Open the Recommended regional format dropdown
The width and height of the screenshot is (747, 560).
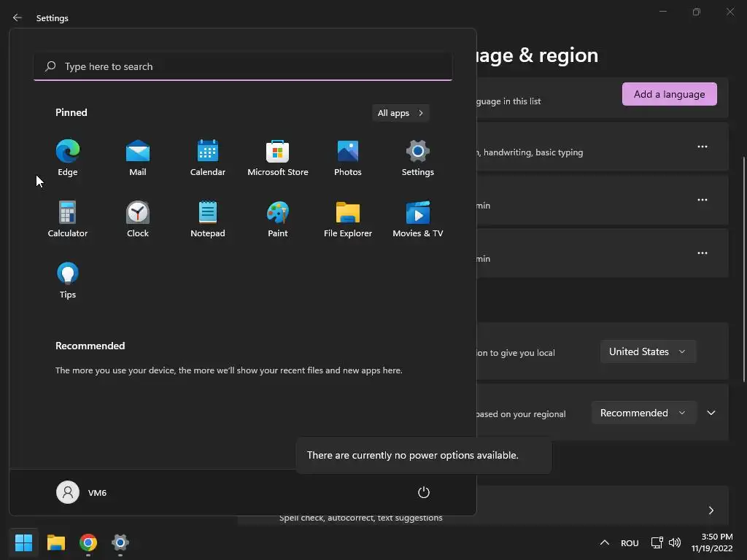[x=644, y=413]
